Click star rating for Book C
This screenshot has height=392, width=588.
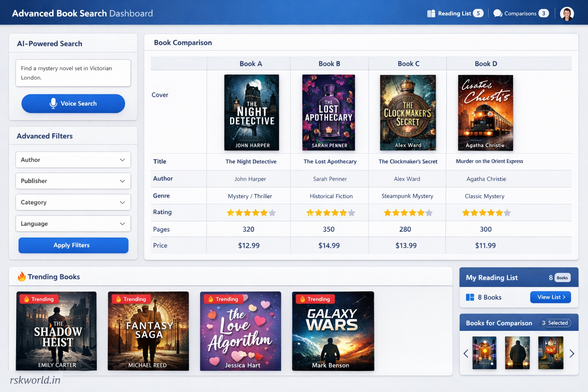click(408, 213)
